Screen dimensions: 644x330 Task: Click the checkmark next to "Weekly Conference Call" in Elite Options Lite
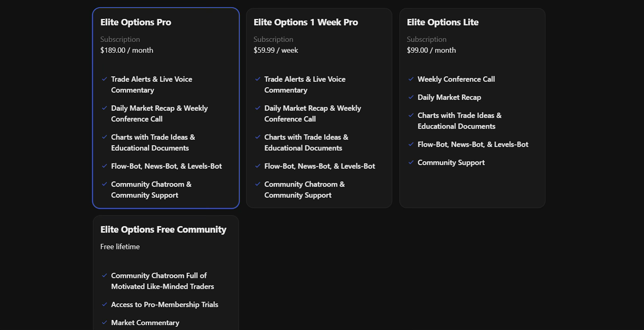click(x=411, y=79)
